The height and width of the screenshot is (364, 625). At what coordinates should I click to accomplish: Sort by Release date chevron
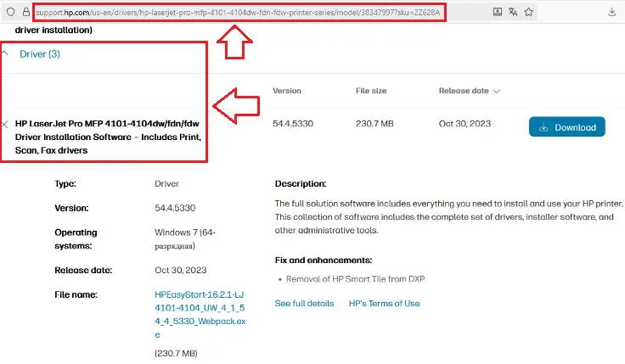tap(497, 91)
